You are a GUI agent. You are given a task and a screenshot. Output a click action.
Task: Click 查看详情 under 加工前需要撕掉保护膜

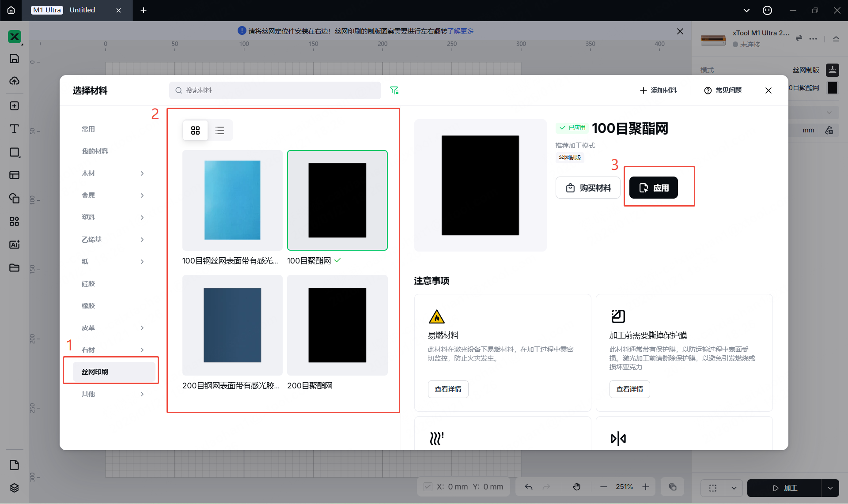[629, 389]
